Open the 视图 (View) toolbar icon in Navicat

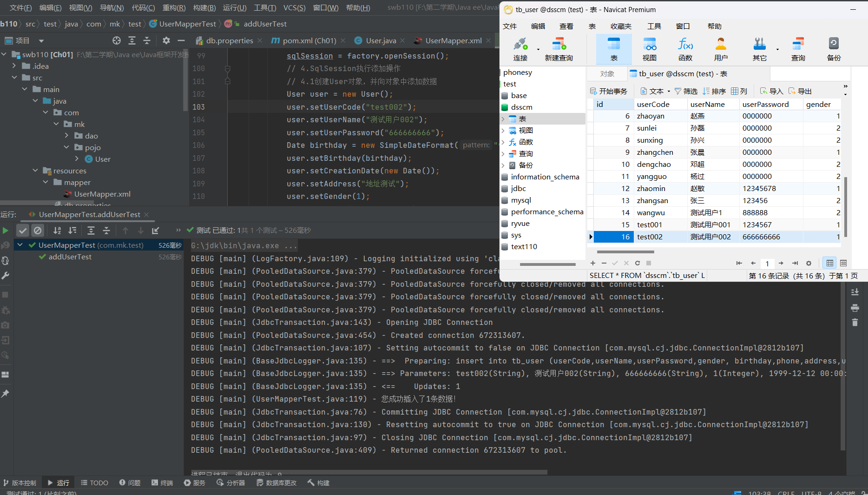649,49
